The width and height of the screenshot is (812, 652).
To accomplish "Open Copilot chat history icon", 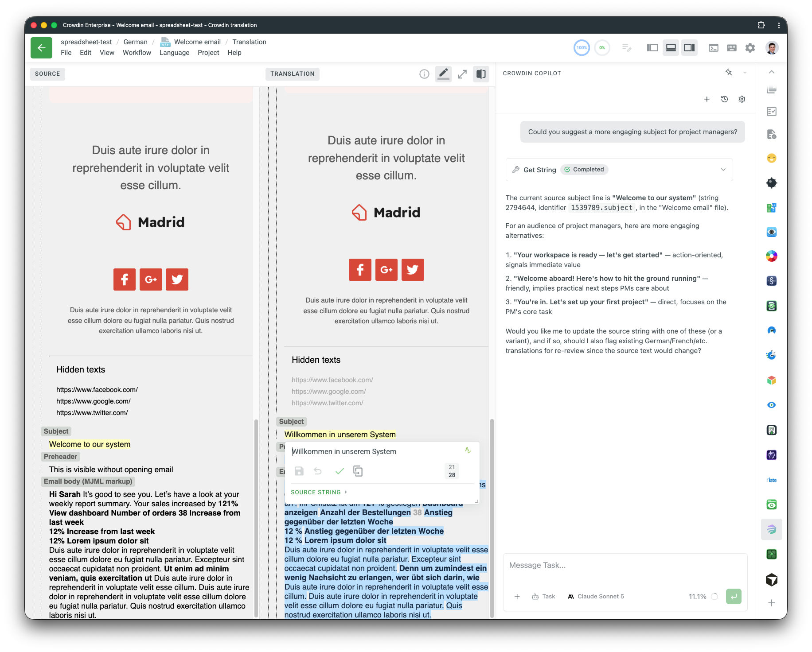I will click(724, 99).
